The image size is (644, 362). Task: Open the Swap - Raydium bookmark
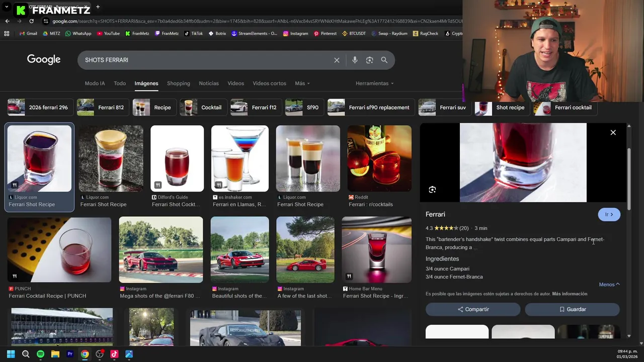coord(389,34)
